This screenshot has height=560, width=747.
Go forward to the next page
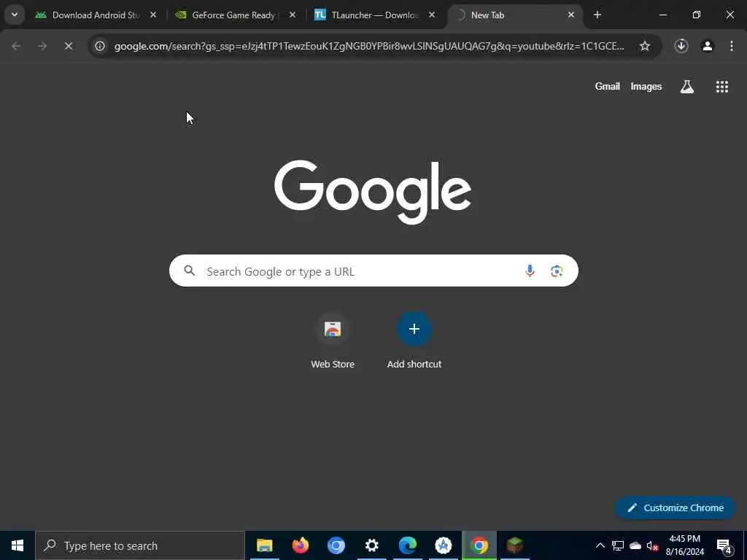42,46
